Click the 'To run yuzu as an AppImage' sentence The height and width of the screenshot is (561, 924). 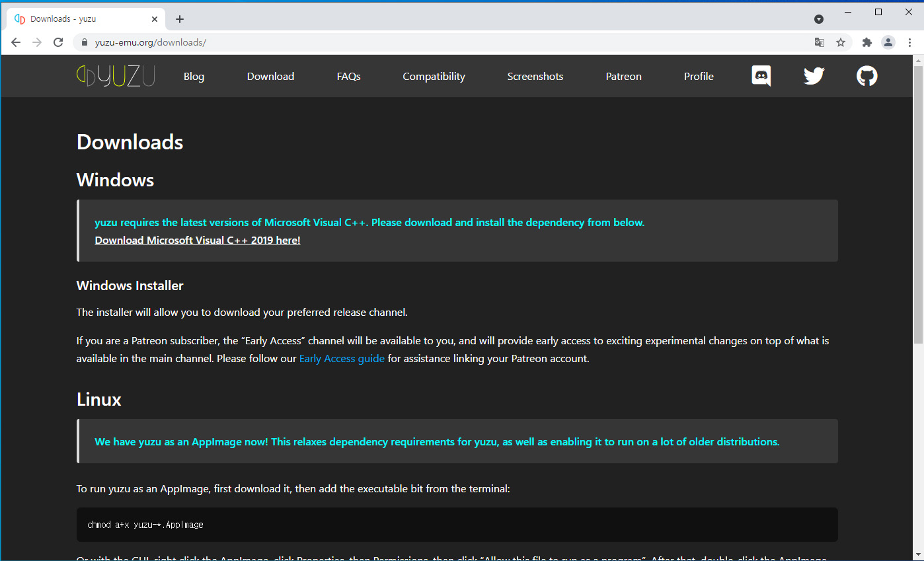coord(293,489)
